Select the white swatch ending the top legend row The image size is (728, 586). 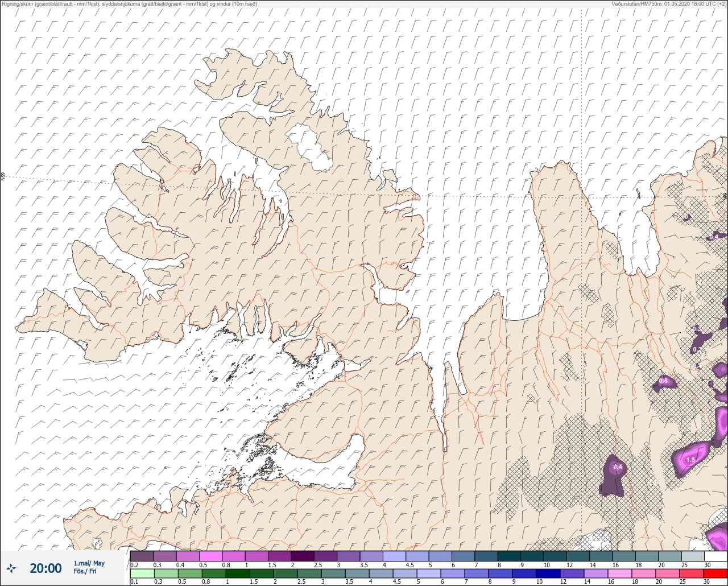click(715, 556)
